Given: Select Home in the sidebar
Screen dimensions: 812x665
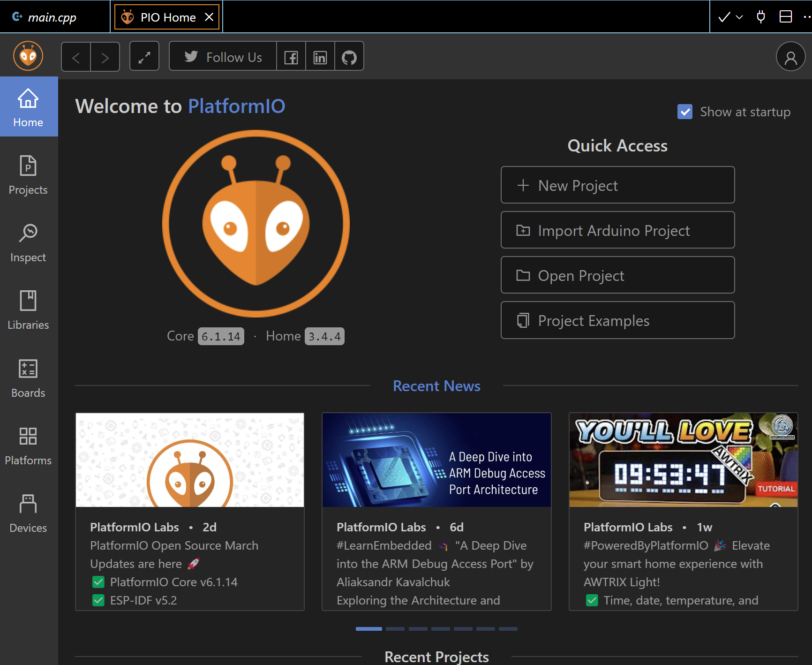Looking at the screenshot, I should (29, 107).
